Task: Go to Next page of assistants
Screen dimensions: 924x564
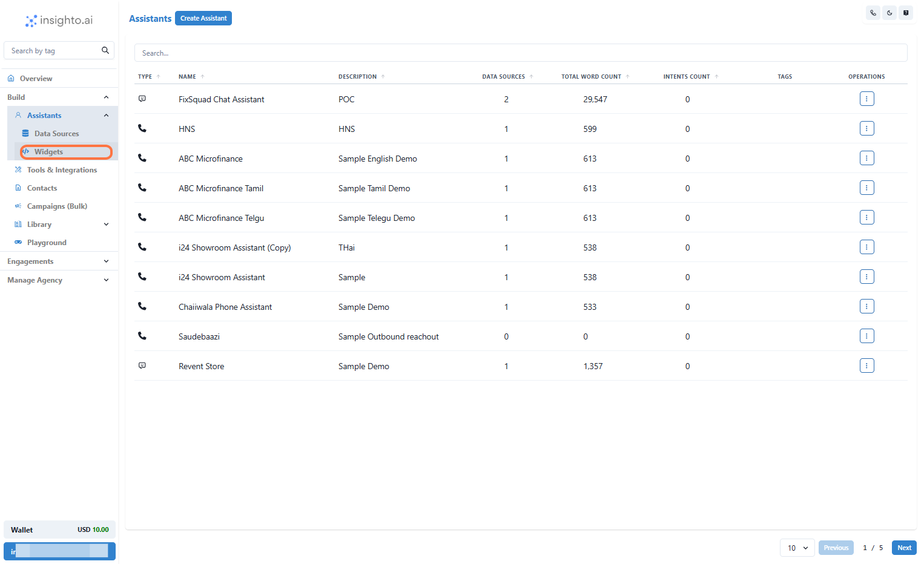Action: [x=904, y=548]
